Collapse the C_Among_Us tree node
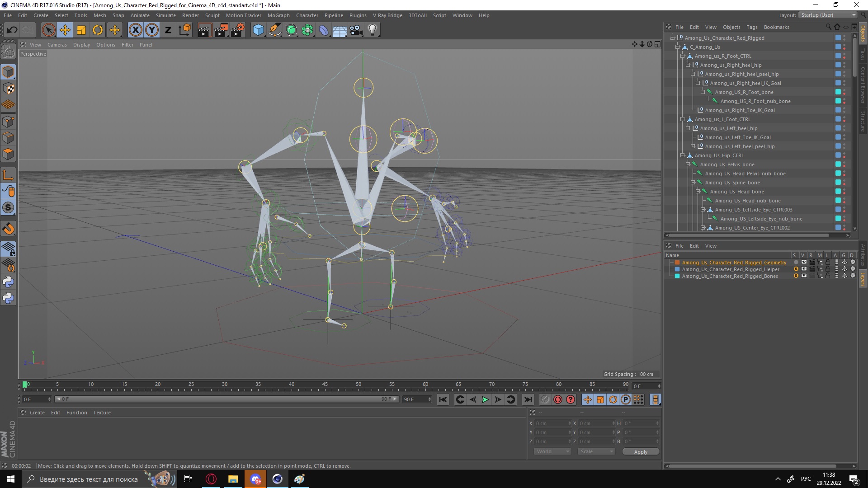This screenshot has width=868, height=488. point(678,47)
